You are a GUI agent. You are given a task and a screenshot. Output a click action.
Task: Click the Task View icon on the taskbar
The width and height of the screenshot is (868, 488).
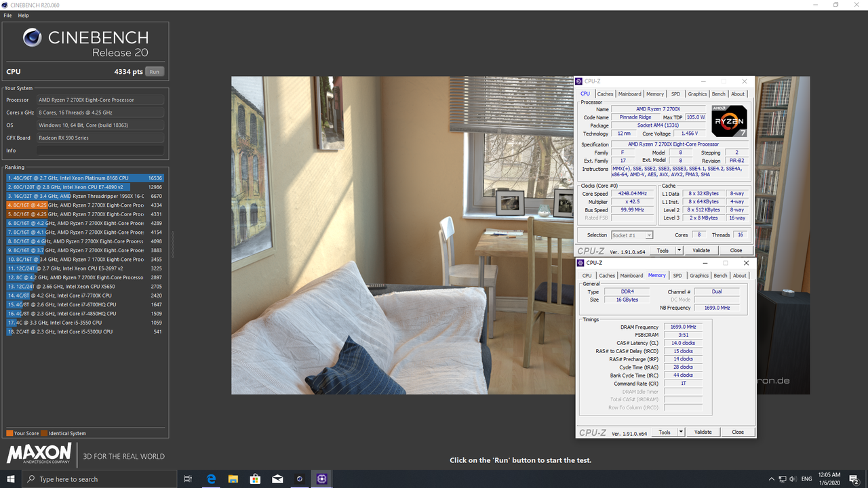[x=188, y=479]
